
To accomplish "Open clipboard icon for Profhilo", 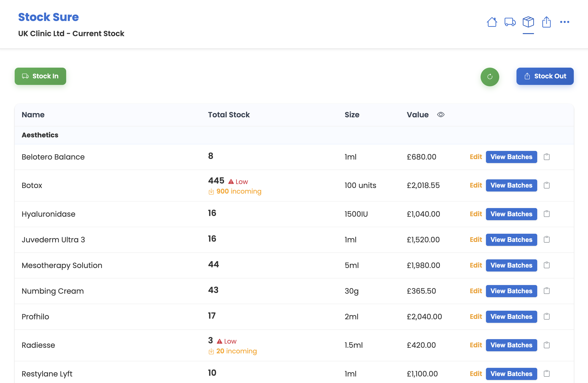I will click(x=547, y=317).
